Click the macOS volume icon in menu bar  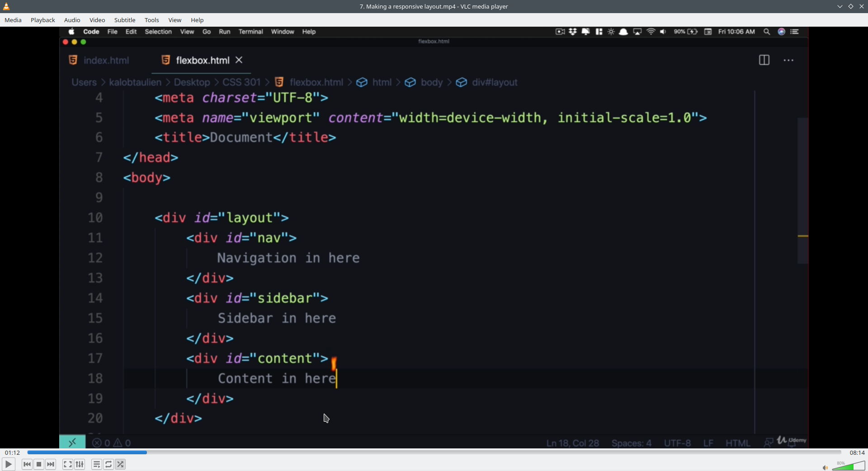tap(663, 32)
